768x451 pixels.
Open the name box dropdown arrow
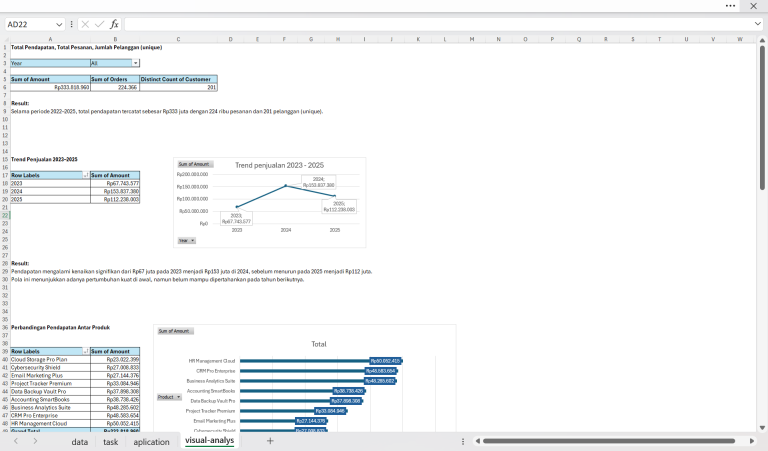[x=59, y=24]
